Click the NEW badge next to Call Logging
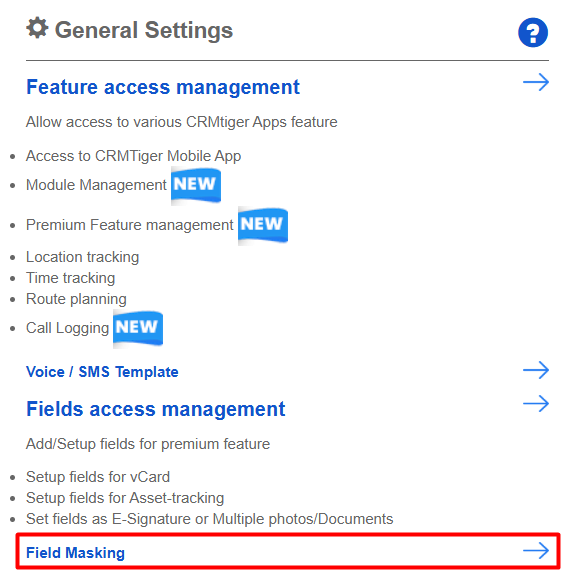This screenshot has width=573, height=582. [x=138, y=328]
